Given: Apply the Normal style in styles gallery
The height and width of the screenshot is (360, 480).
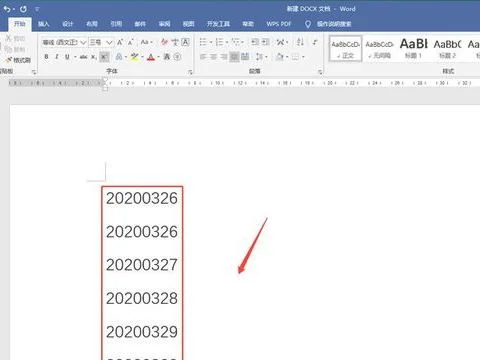Looking at the screenshot, I should tap(345, 49).
